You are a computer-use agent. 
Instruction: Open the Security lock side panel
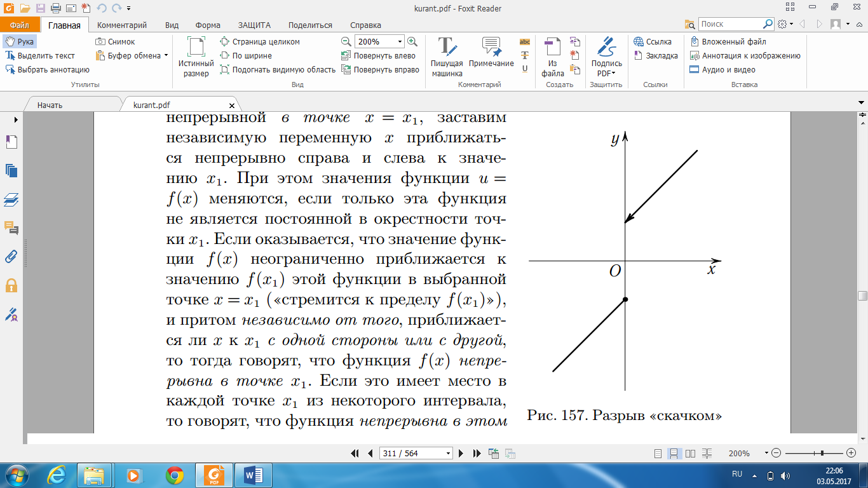11,285
